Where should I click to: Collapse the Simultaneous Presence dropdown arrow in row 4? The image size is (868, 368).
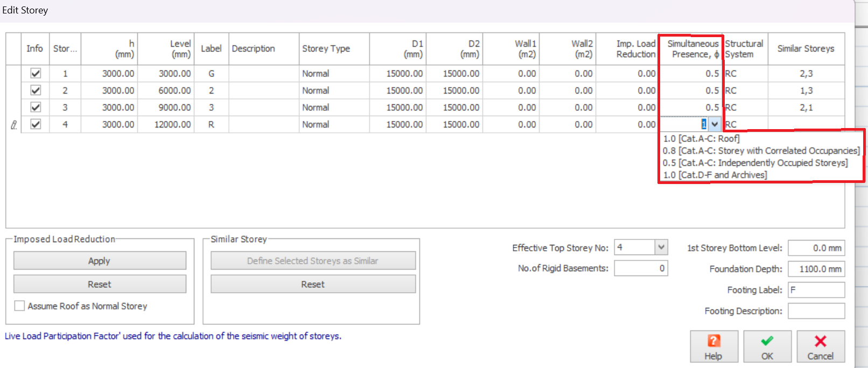point(715,125)
